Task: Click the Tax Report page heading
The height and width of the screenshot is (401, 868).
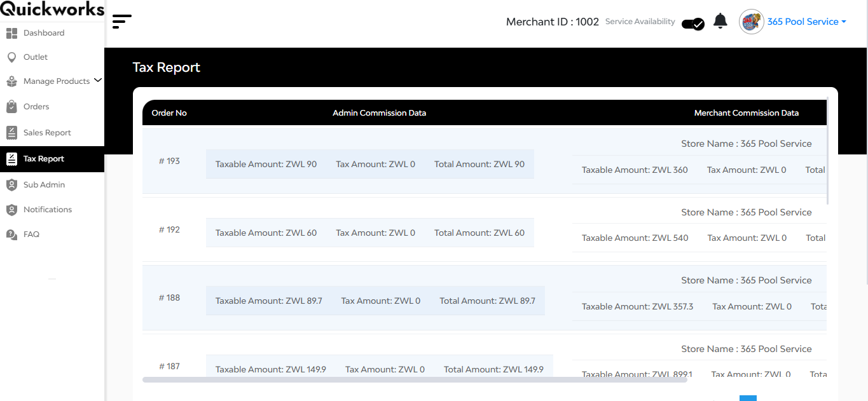Action: pos(167,67)
